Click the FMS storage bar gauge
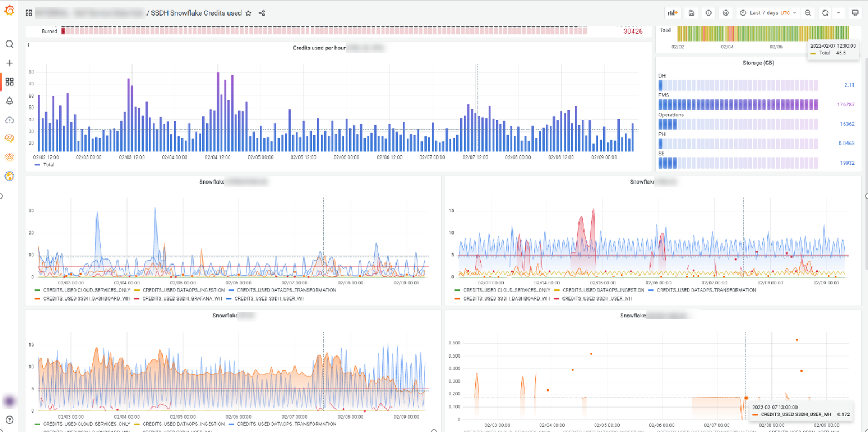This screenshot has height=432, width=868. 738,105
